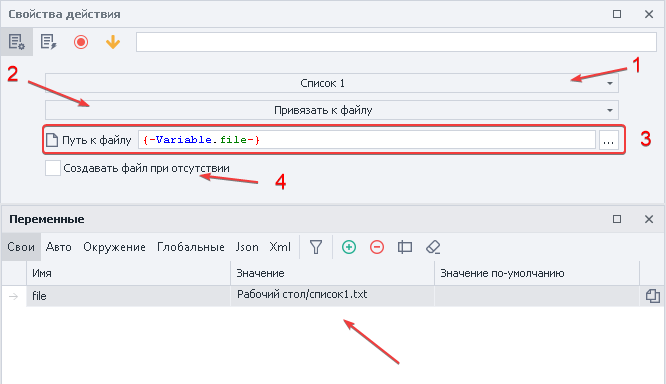Image resolution: width=666 pixels, height=384 pixels.
Task: Switch to the 'Авто' variables tab
Action: [59, 247]
